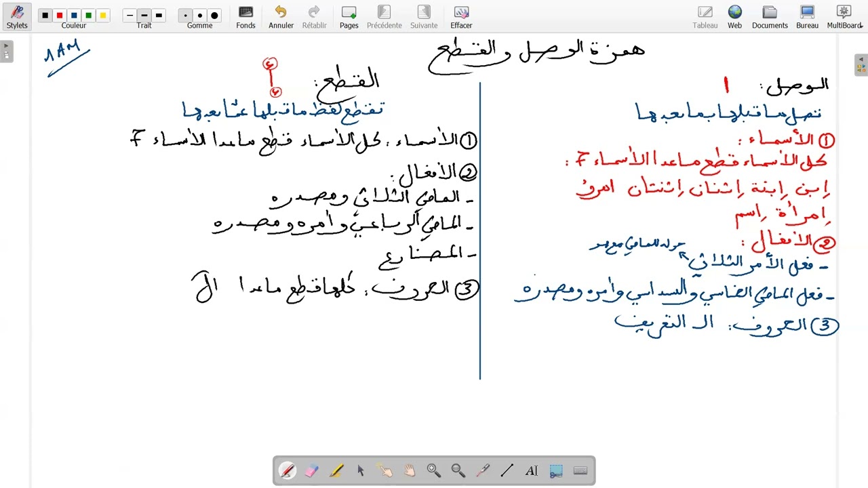Viewport: 868px width, 488px height.
Task: Select the Laser pointer tool
Action: click(x=483, y=470)
